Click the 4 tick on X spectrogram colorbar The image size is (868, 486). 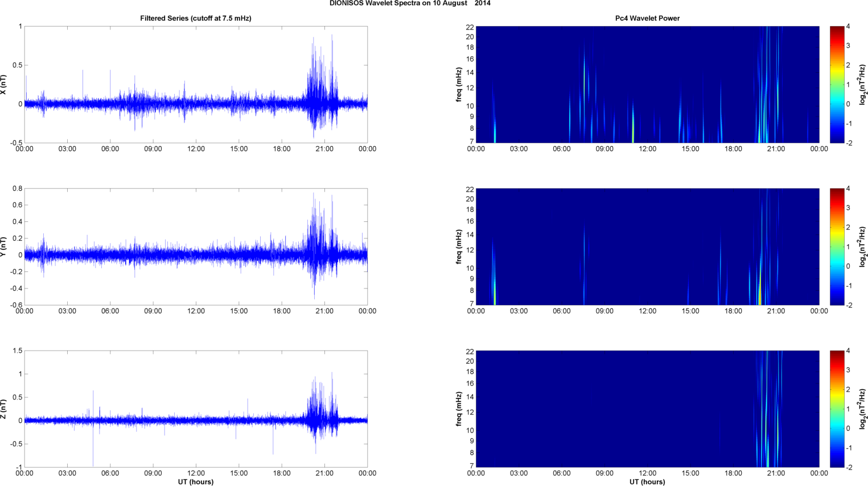pos(848,27)
